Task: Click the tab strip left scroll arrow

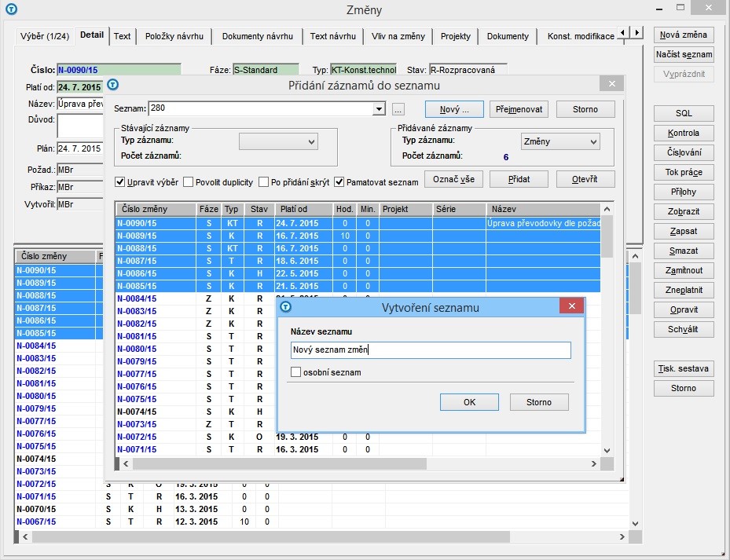Action: [623, 32]
